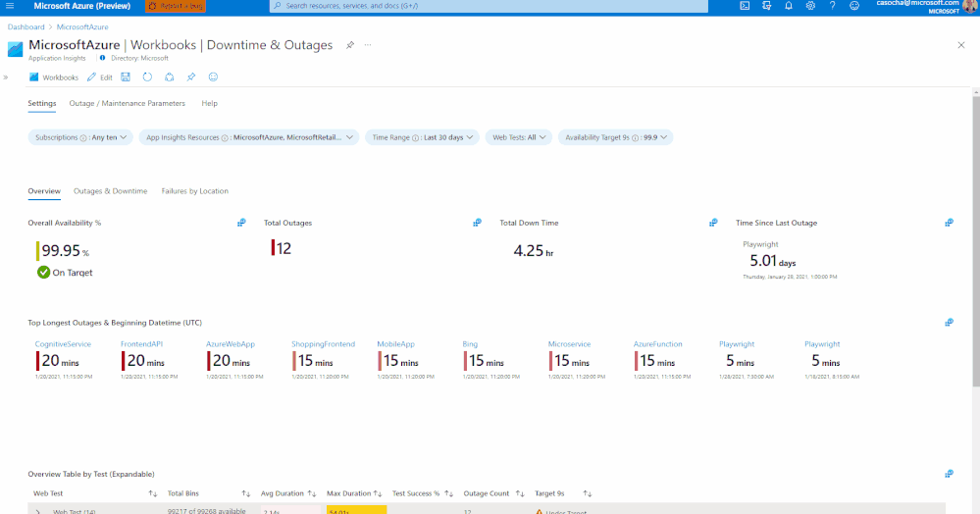Select the Settings tab
980x514 pixels.
click(x=42, y=103)
